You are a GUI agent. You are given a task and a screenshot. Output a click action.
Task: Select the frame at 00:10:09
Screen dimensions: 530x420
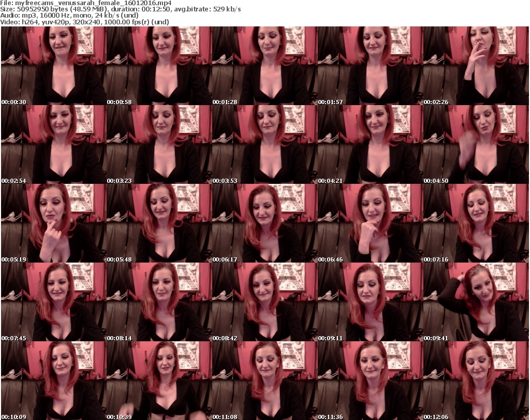pyautogui.click(x=53, y=381)
